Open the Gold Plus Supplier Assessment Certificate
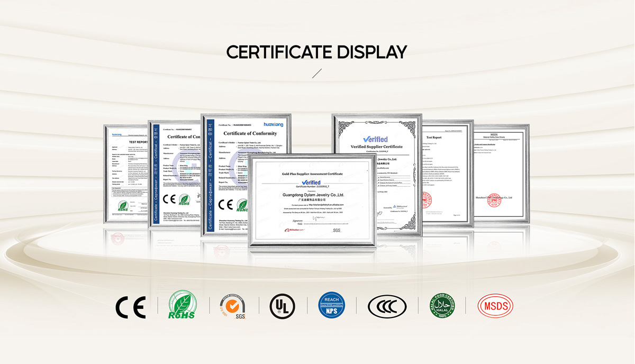635x364 pixels. click(312, 201)
